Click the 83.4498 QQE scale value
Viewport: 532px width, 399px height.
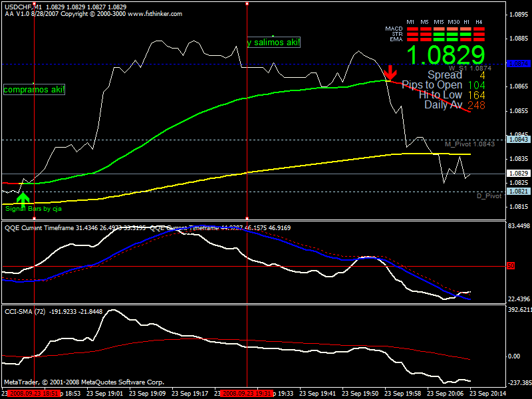click(x=519, y=226)
